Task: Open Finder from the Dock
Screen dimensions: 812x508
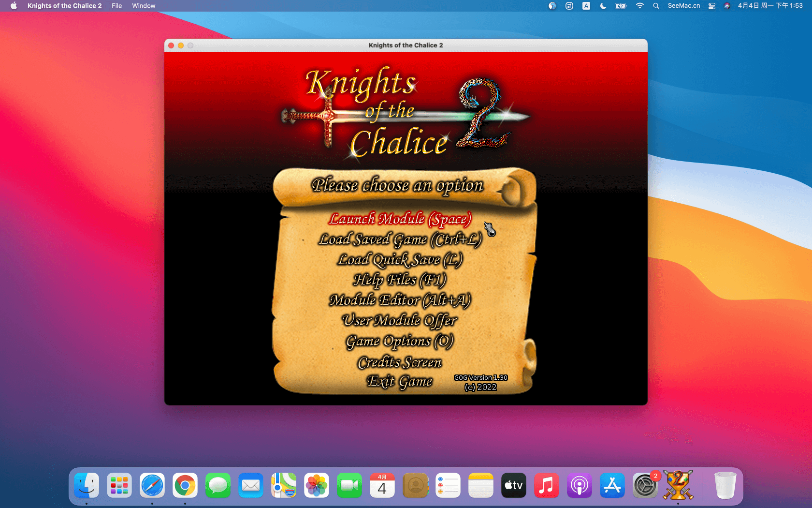Action: (x=87, y=485)
